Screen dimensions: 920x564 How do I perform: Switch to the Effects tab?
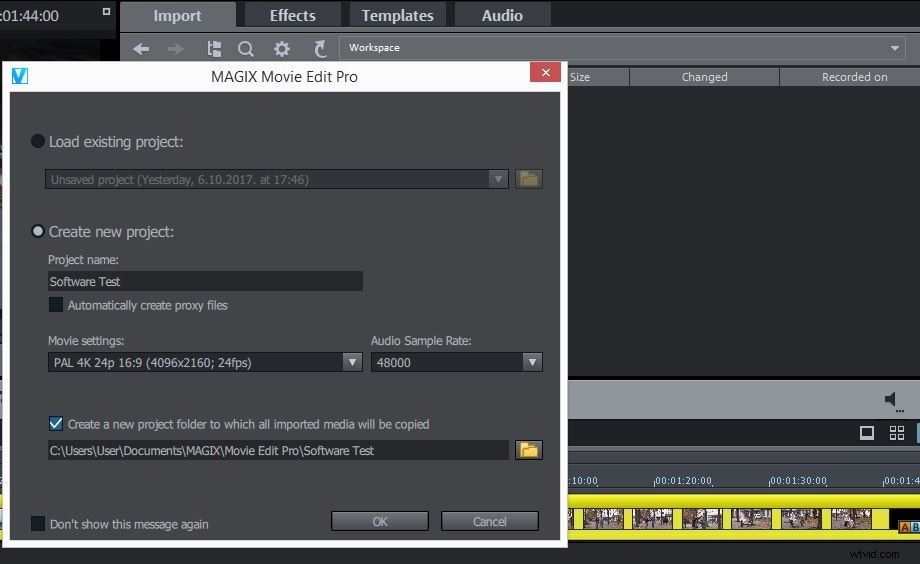click(x=292, y=15)
